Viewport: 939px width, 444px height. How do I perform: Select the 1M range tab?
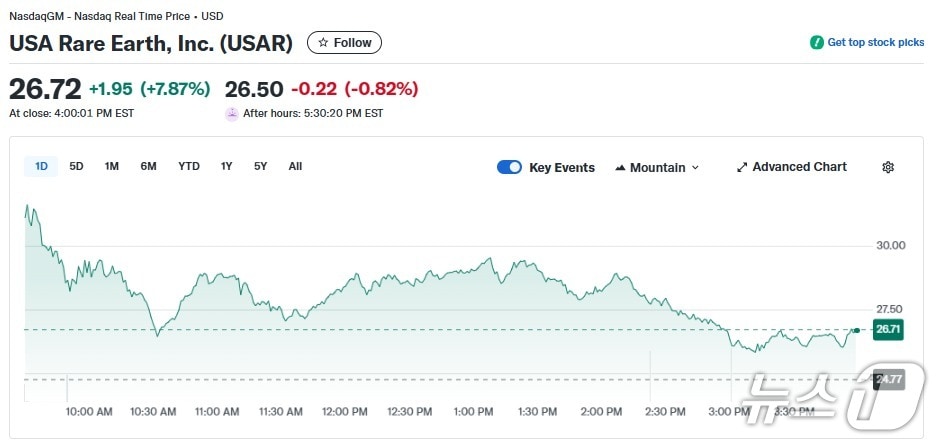tap(112, 166)
